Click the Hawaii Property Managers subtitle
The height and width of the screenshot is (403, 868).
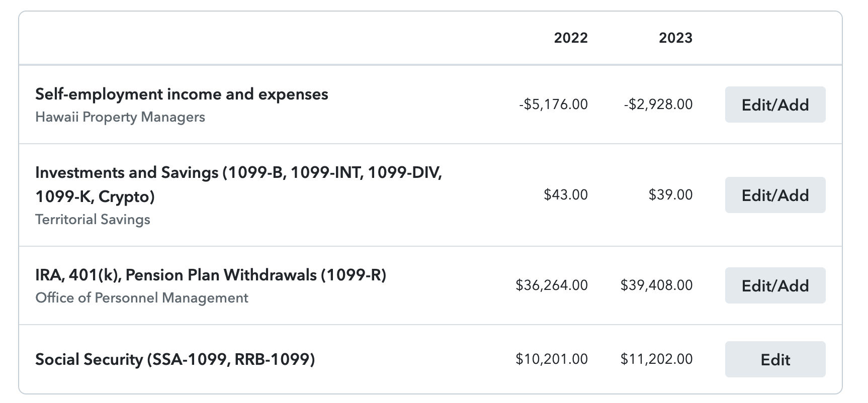tap(120, 117)
